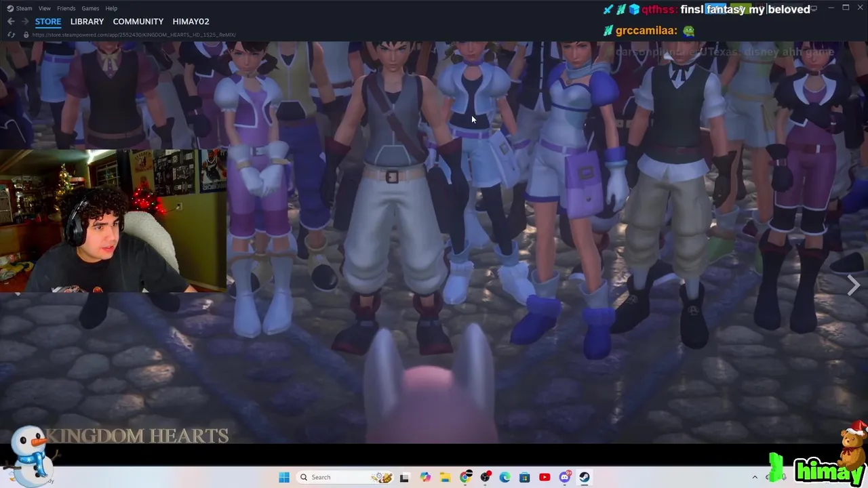Open the HIMAY02 profile tab
The image size is (868, 488).
191,22
